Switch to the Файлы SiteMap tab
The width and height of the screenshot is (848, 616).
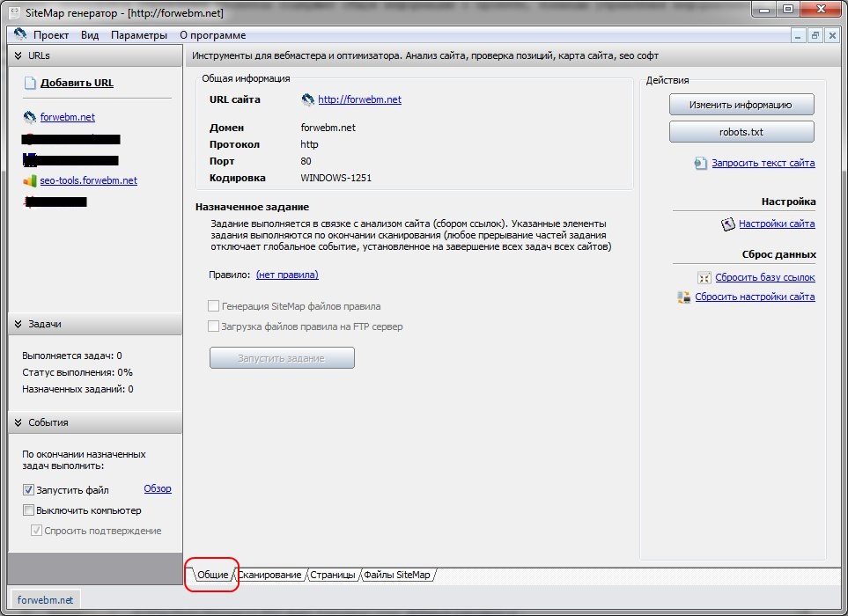396,575
